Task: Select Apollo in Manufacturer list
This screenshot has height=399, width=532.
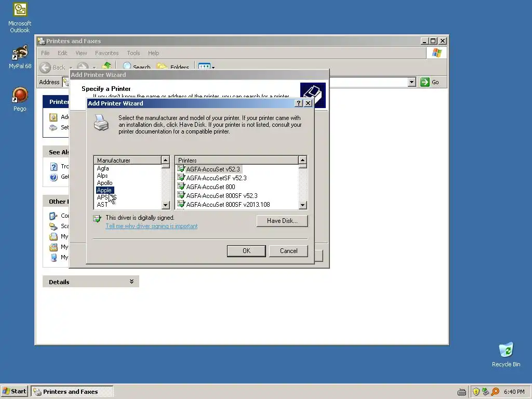Action: coord(104,183)
